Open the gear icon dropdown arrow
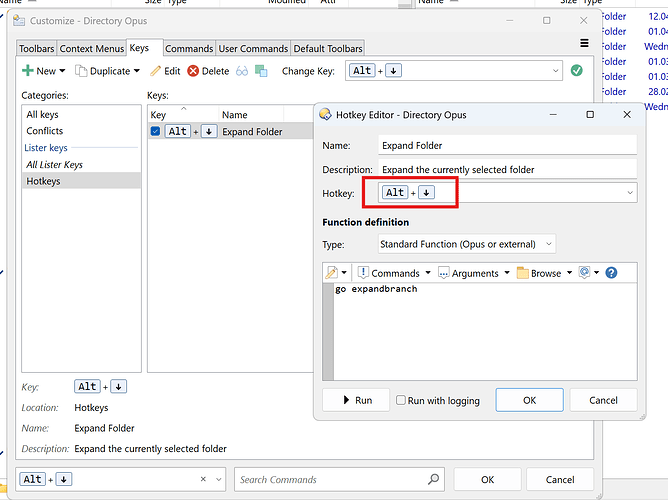Viewport: 668px width, 500px height. 596,273
